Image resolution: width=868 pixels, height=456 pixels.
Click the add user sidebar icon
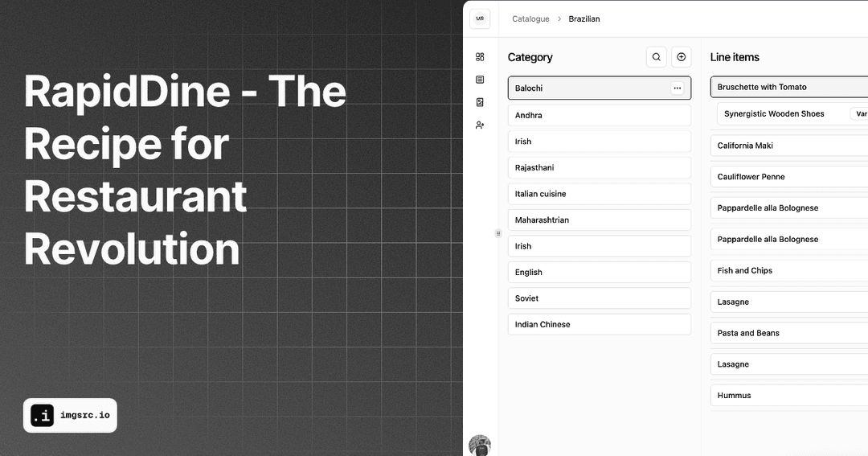coord(480,125)
